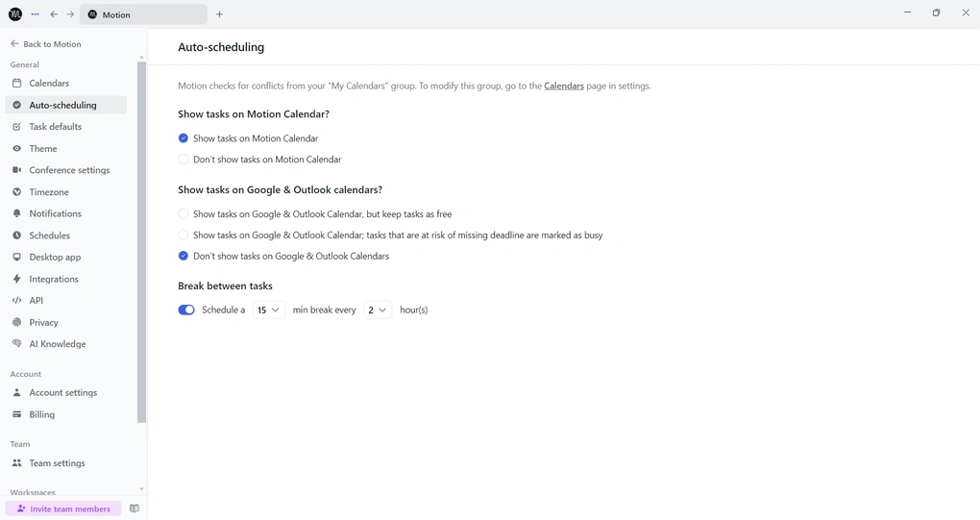The height and width of the screenshot is (520, 980).
Task: Follow the Calendars link in description
Action: coord(564,86)
